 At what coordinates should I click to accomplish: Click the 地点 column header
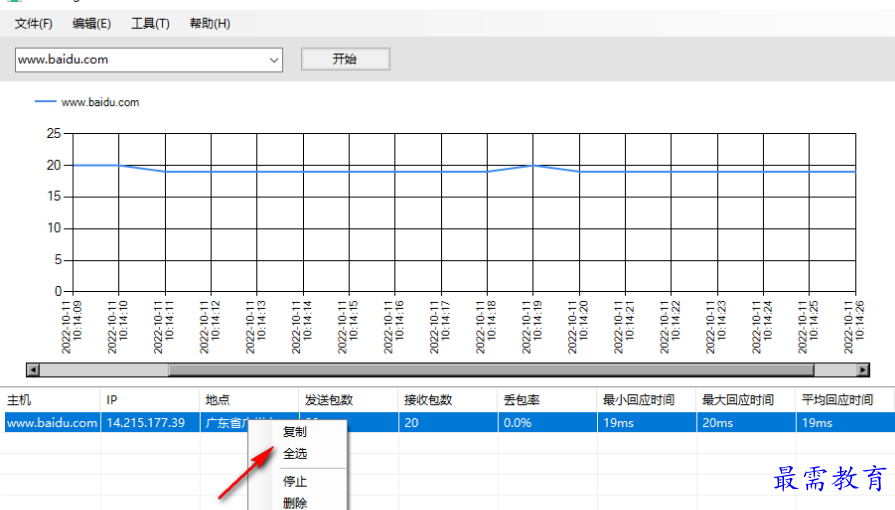click(x=249, y=400)
